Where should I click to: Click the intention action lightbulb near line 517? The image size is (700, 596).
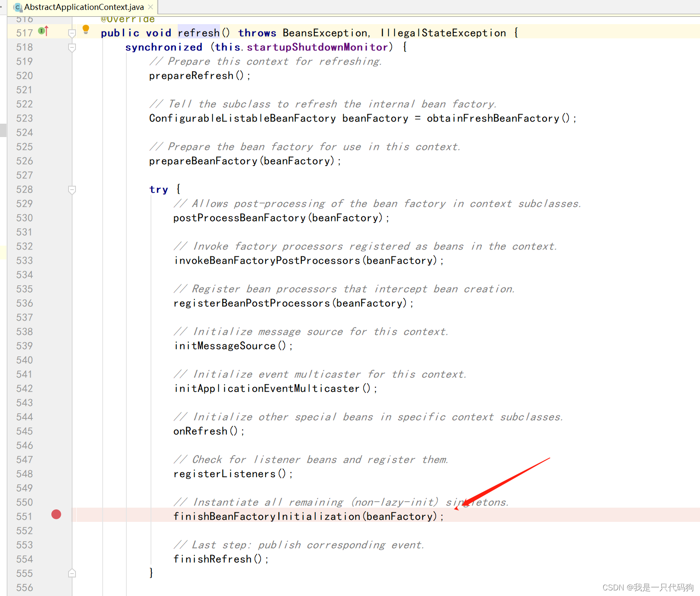click(86, 29)
